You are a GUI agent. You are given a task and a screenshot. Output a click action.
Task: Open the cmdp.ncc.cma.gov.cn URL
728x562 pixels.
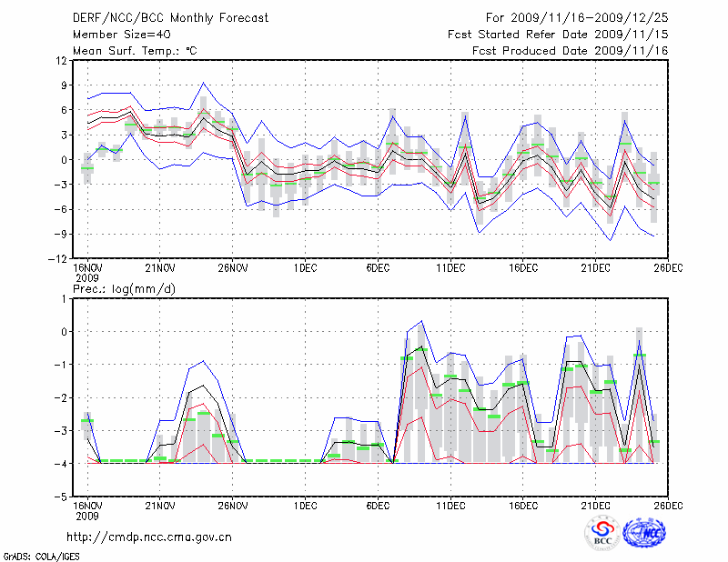[150, 537]
